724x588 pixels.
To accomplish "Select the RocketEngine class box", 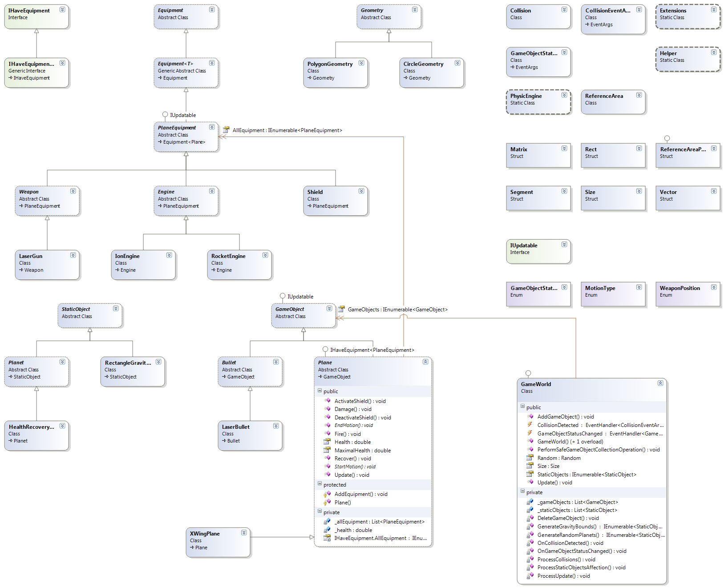I will click(239, 265).
